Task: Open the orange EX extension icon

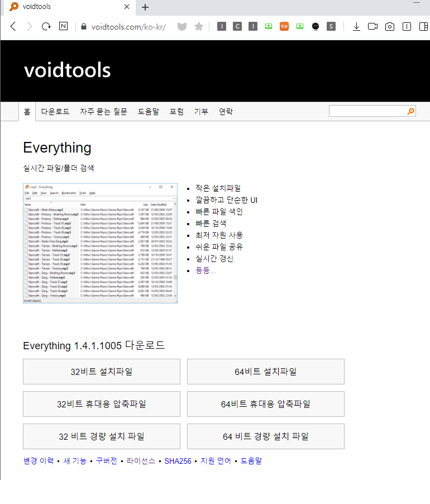Action: (x=284, y=26)
